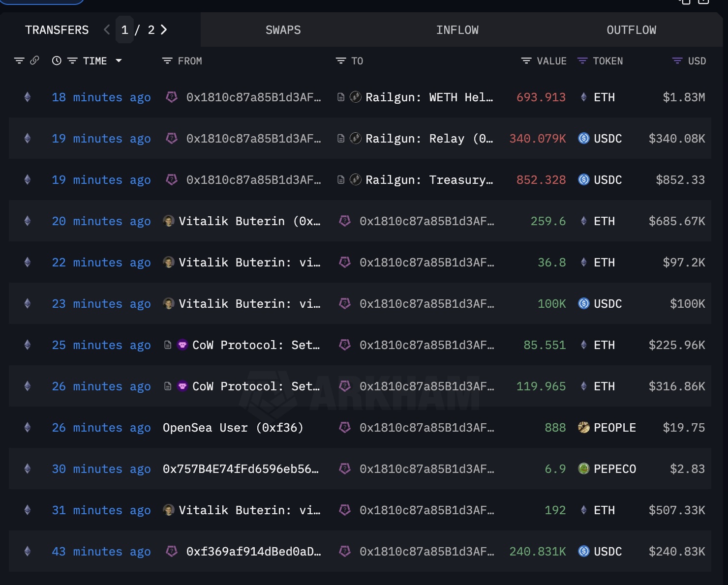Click Vitalik avatar in 31 minutes row
728x585 pixels.
coord(169,510)
